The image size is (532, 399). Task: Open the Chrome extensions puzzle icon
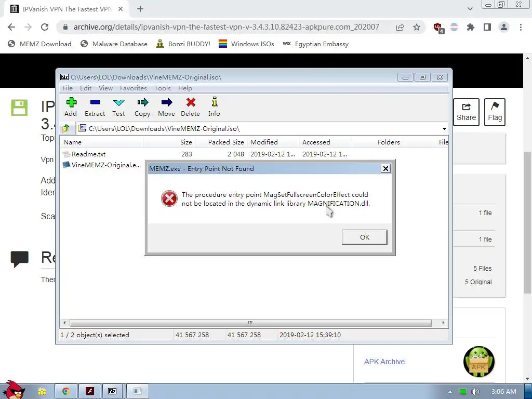[470, 27]
